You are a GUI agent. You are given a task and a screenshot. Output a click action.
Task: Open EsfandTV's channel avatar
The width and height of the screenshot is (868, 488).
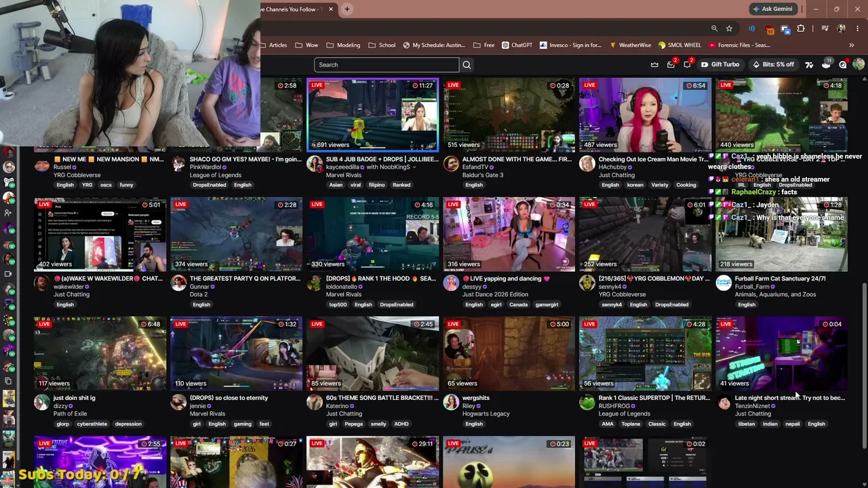coord(451,164)
